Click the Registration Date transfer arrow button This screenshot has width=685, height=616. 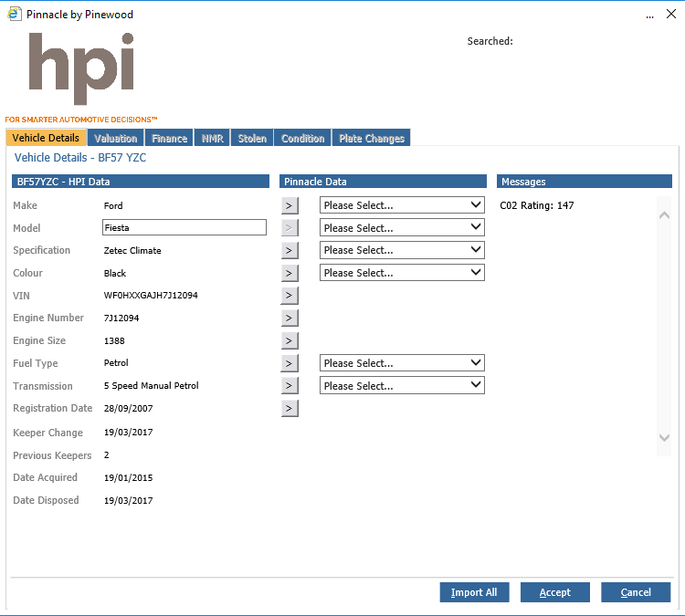click(290, 409)
